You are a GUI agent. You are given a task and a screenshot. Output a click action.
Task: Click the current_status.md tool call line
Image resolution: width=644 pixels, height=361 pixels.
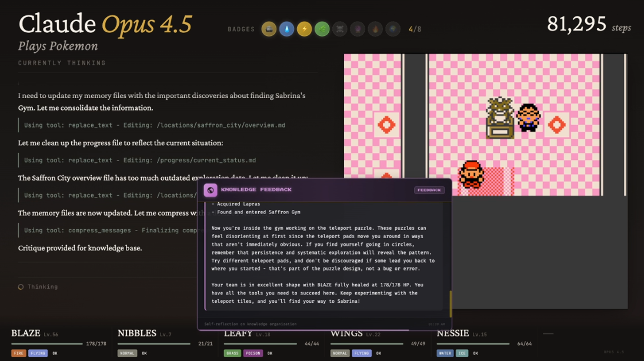pyautogui.click(x=139, y=160)
